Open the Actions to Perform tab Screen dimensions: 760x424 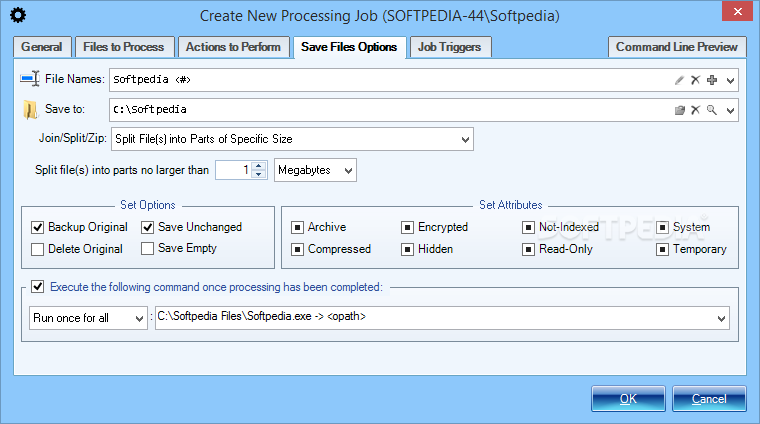coord(233,47)
